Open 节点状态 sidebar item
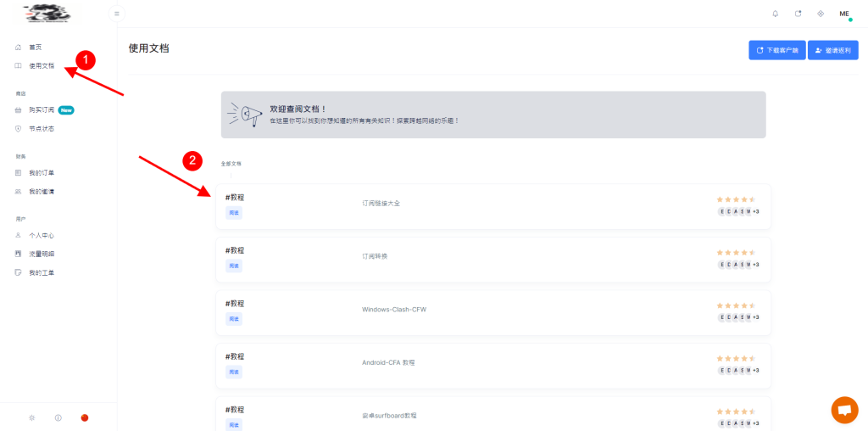 click(42, 129)
